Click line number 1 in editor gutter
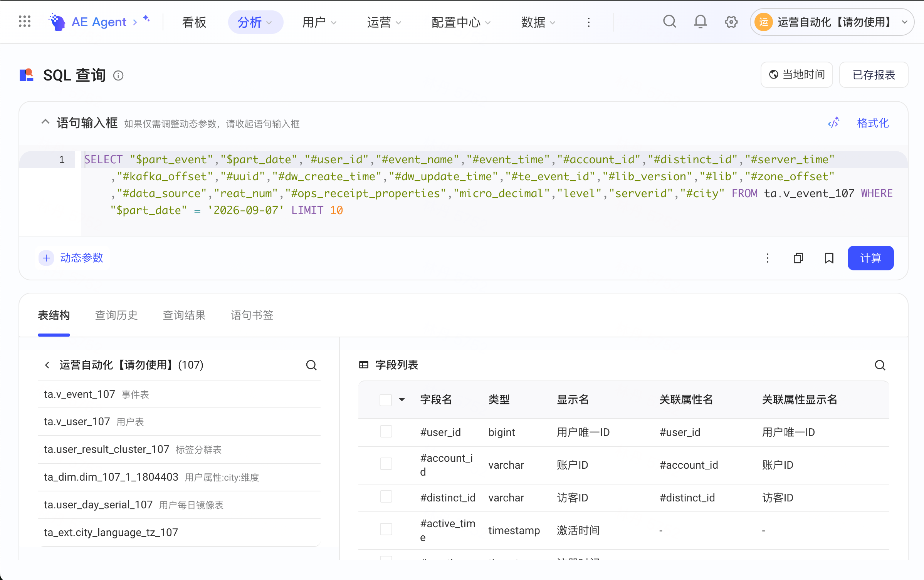The image size is (924, 580). [62, 159]
